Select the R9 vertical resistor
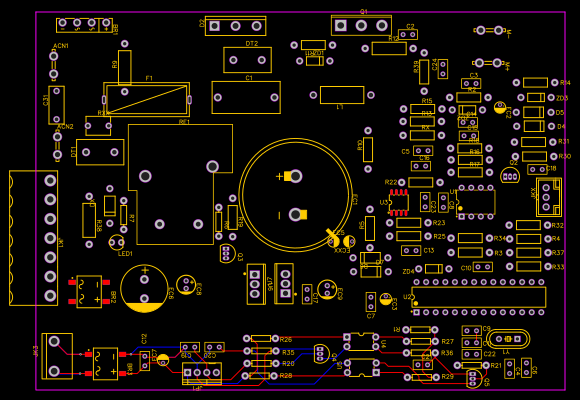 tap(125, 67)
